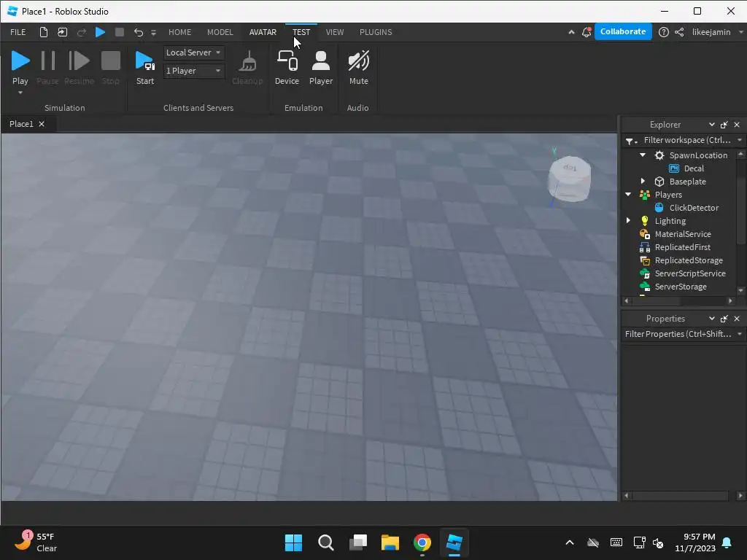The width and height of the screenshot is (747, 560).
Task: Select ReplicatedFirst in Explorer
Action: pyautogui.click(x=682, y=247)
